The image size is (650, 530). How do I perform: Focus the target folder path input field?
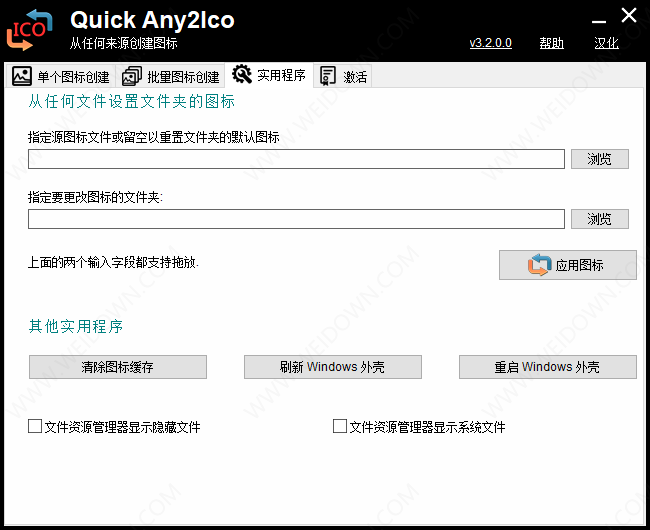tap(296, 219)
